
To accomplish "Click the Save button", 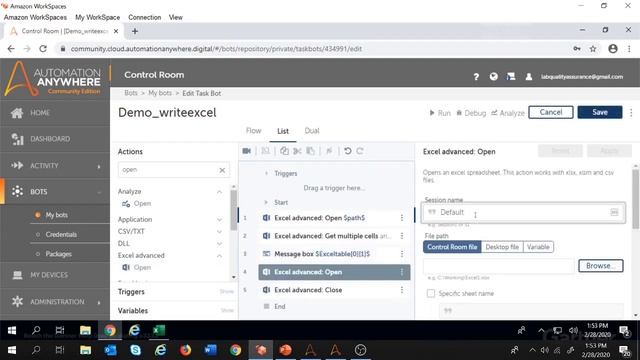I will [600, 112].
